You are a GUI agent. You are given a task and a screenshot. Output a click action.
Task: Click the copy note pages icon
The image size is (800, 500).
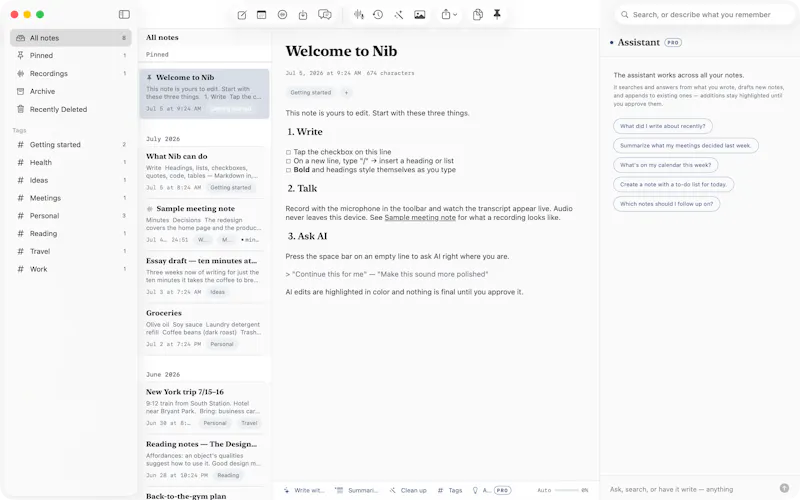click(478, 15)
